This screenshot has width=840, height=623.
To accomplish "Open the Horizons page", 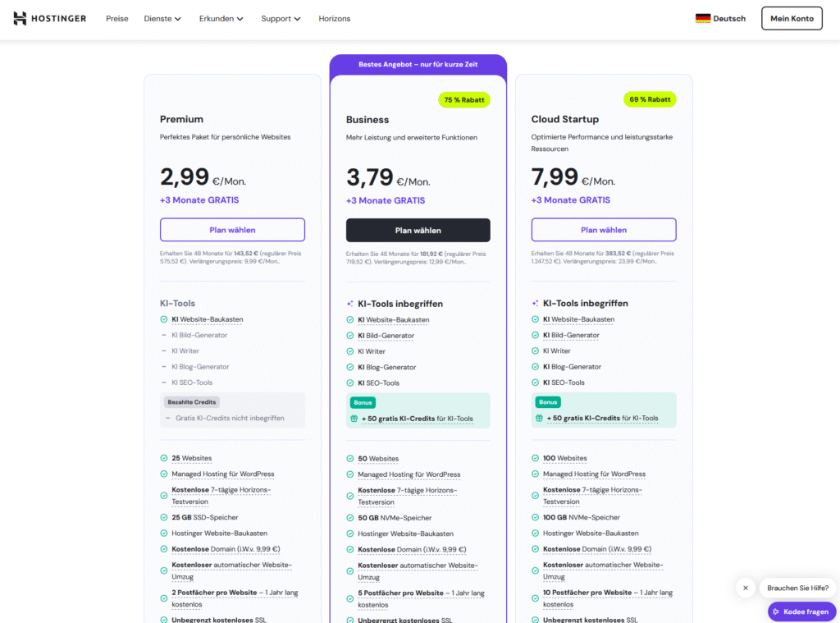I will [335, 18].
